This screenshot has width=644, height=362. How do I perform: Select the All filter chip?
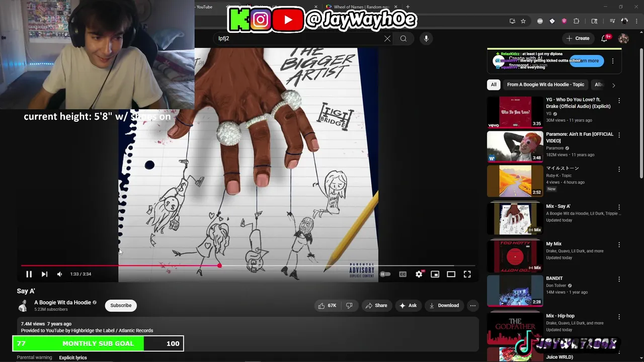(494, 84)
